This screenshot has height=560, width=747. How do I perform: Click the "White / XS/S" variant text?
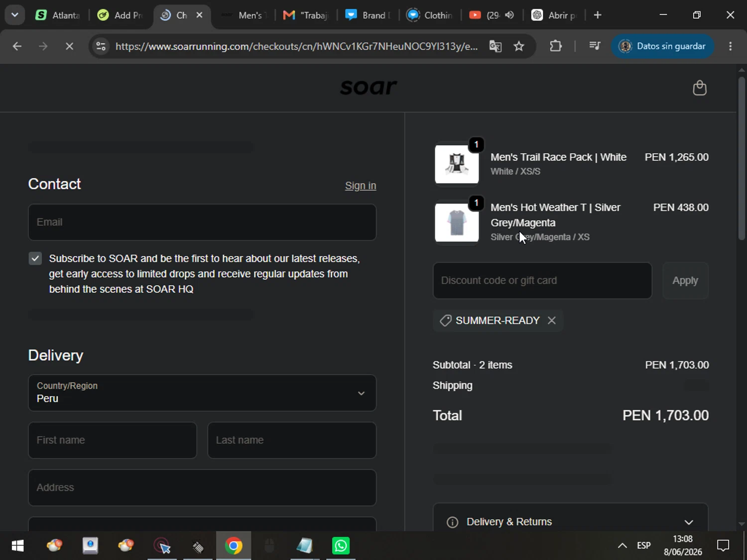coord(515,171)
